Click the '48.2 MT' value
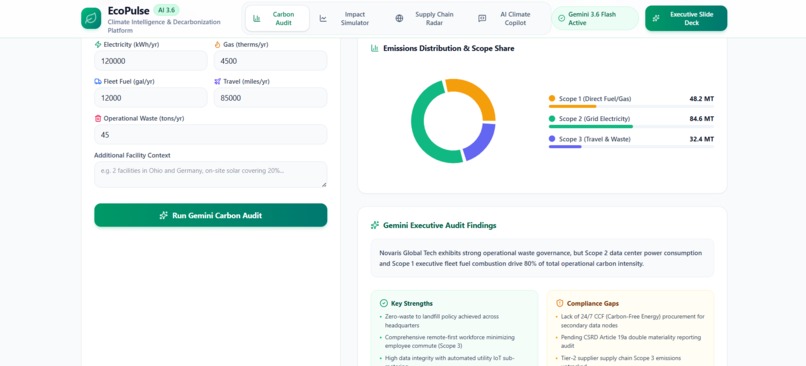 point(702,99)
